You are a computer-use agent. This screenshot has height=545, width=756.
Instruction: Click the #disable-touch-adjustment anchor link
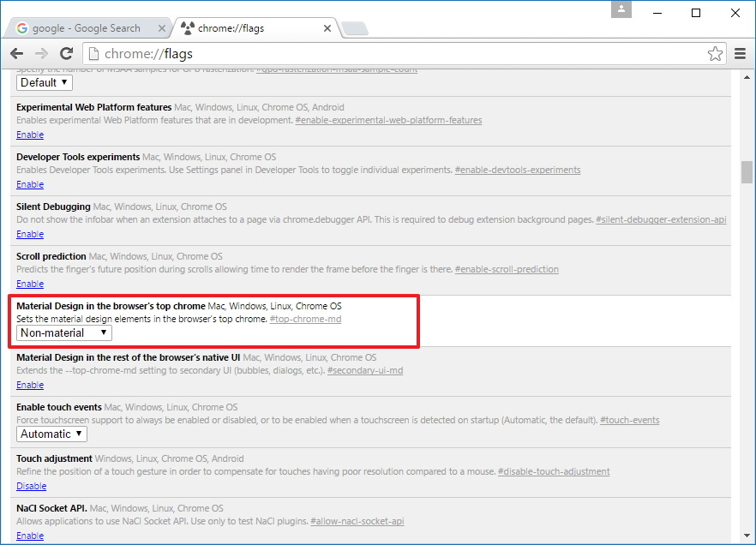pyautogui.click(x=554, y=471)
